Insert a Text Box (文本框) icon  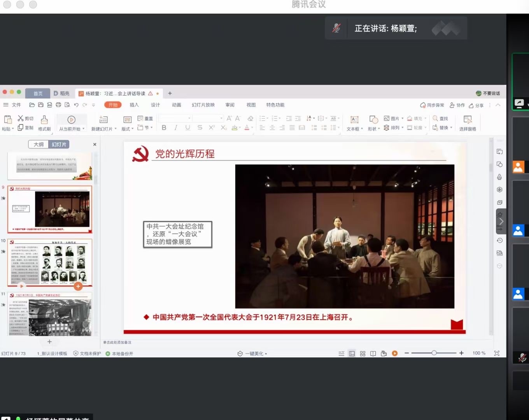[x=354, y=120]
